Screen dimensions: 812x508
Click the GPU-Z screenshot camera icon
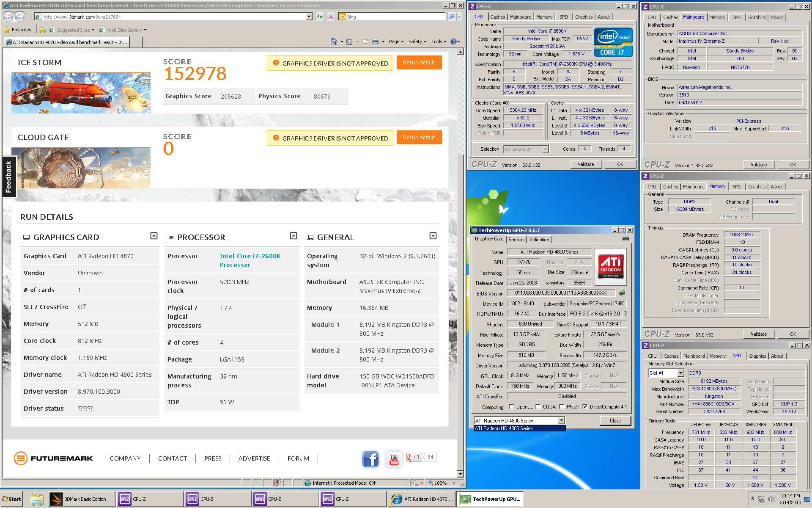pos(626,239)
